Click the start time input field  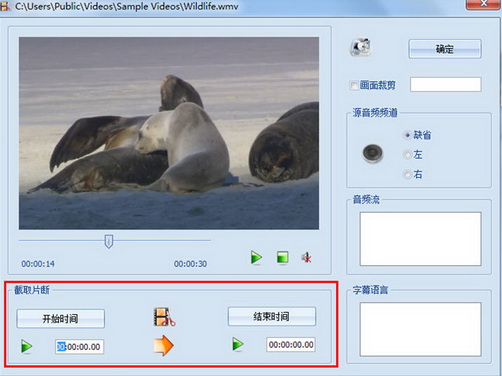click(79, 347)
